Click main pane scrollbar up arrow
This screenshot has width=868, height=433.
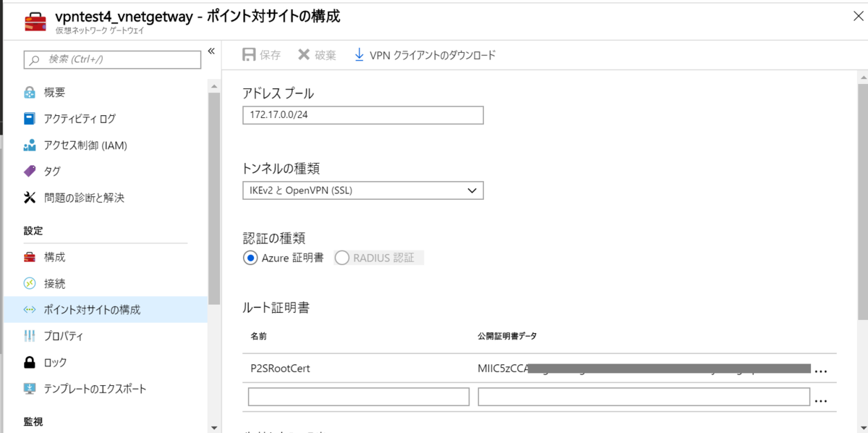click(x=861, y=76)
